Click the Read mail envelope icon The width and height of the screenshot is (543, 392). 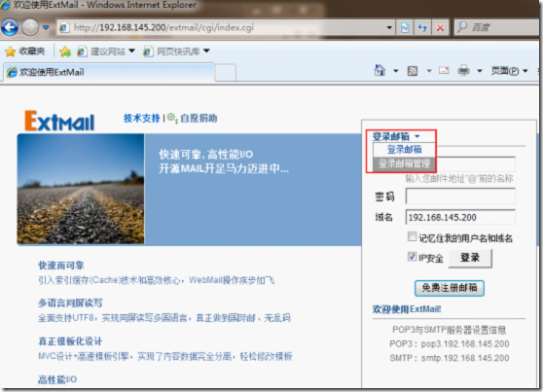444,71
